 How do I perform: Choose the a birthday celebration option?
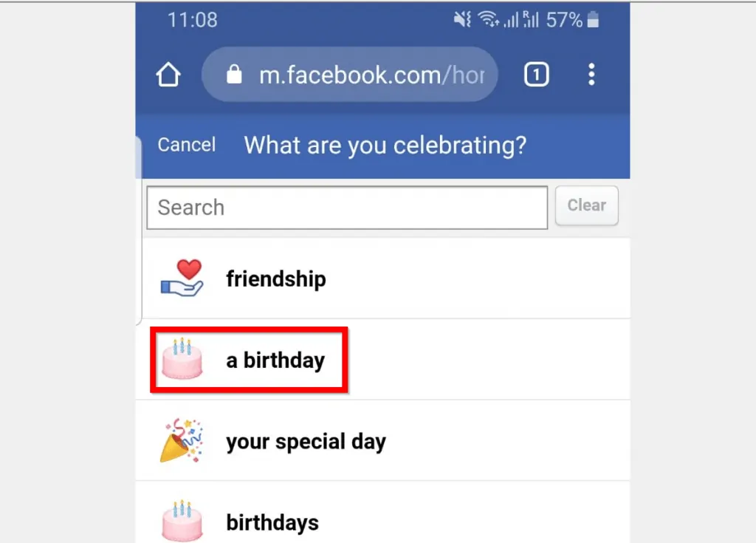pos(275,360)
